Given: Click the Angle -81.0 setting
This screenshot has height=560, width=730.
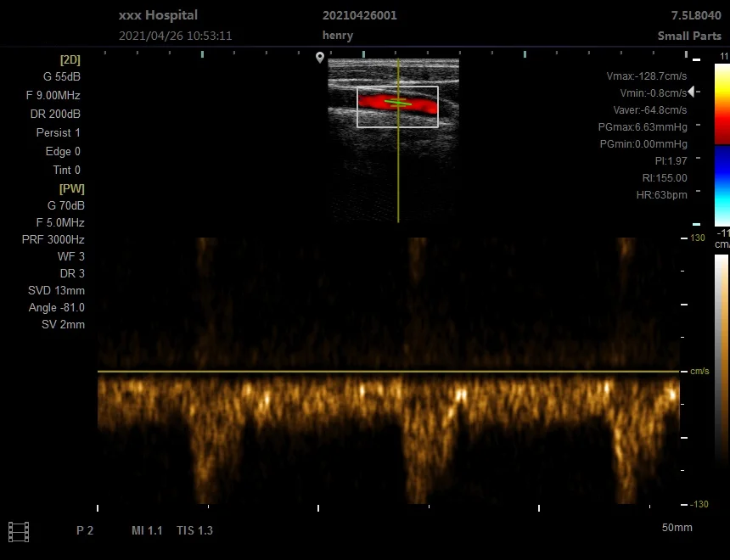Looking at the screenshot, I should click(x=56, y=307).
